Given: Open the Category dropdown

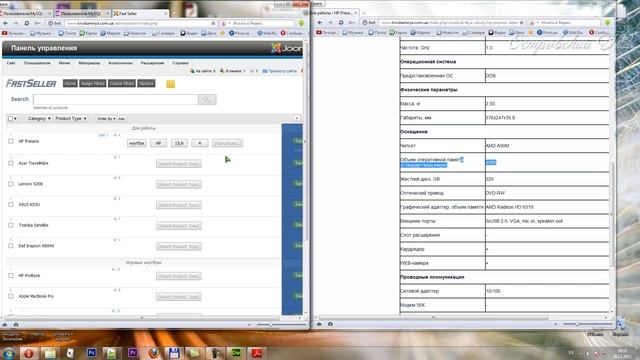Looking at the screenshot, I should point(39,118).
